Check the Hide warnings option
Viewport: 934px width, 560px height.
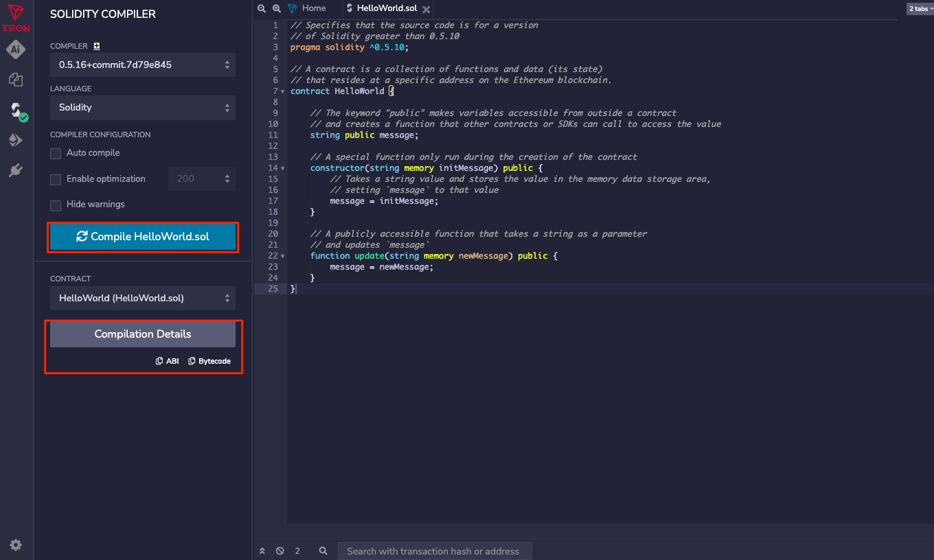tap(56, 205)
